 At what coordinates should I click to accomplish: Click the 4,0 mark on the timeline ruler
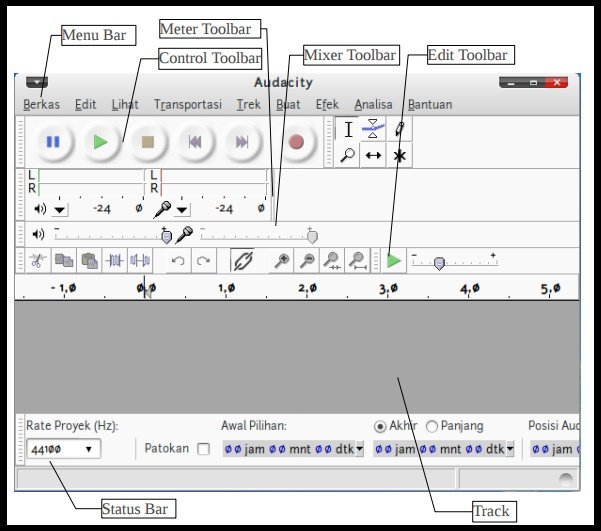click(x=470, y=288)
